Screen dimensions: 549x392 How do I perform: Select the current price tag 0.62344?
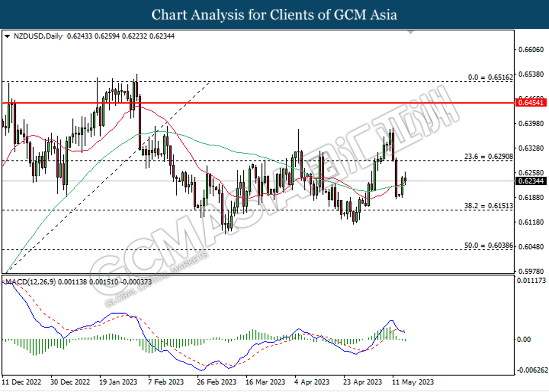[531, 181]
